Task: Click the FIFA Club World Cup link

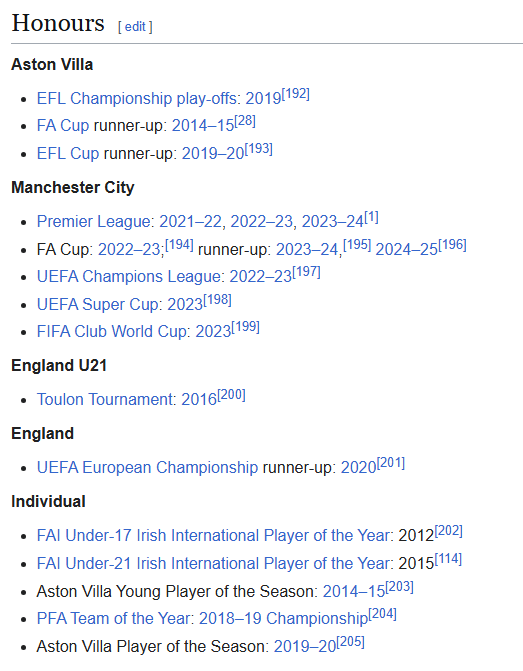Action: (x=112, y=332)
